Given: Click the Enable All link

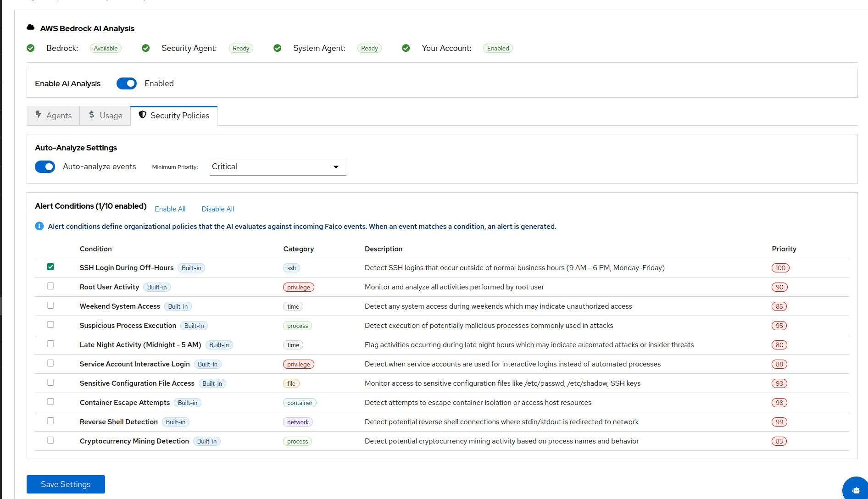Looking at the screenshot, I should [x=170, y=209].
